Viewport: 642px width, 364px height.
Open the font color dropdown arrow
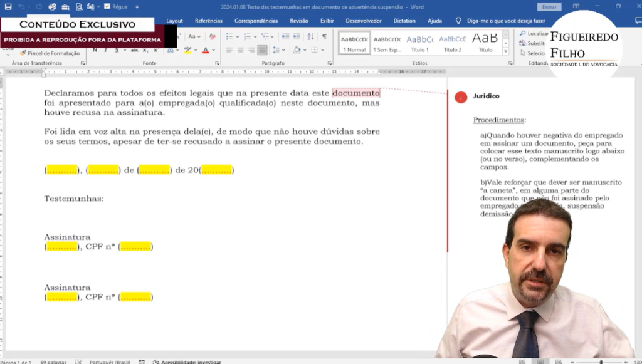(214, 50)
